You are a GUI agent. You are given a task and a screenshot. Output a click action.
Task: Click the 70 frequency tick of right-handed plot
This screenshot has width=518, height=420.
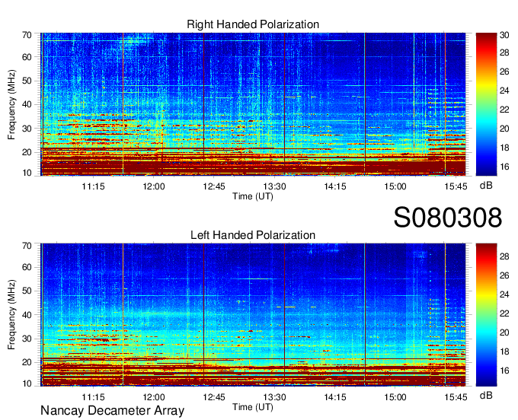coord(27,35)
